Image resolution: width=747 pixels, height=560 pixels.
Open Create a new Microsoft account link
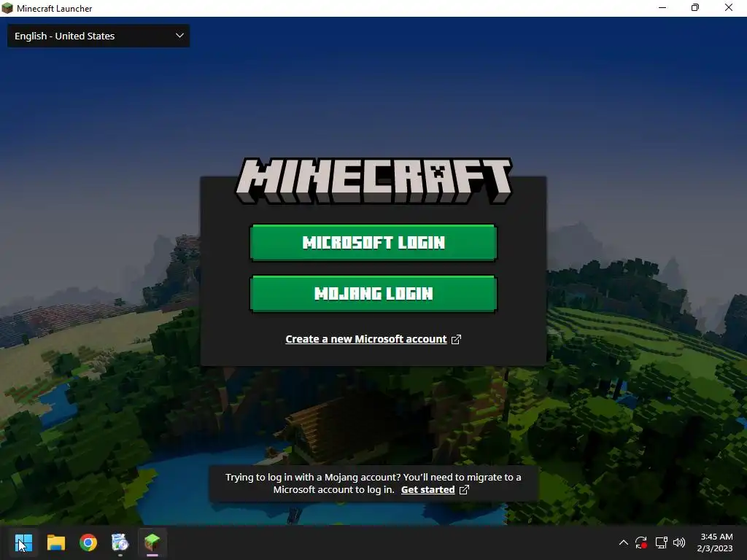[x=366, y=339]
